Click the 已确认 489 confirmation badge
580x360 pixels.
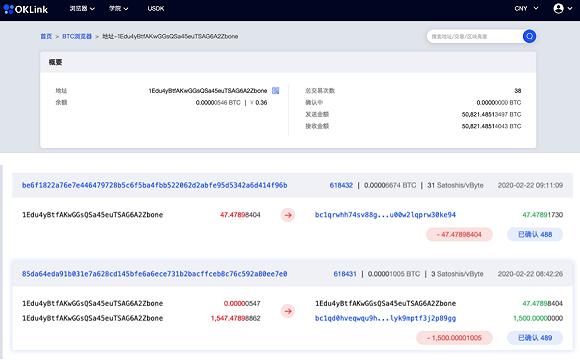[x=535, y=338]
